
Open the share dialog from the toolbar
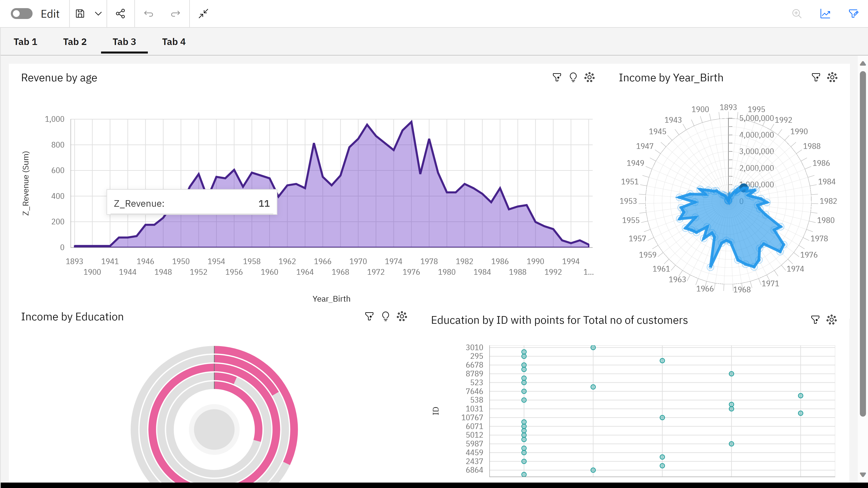pos(120,14)
